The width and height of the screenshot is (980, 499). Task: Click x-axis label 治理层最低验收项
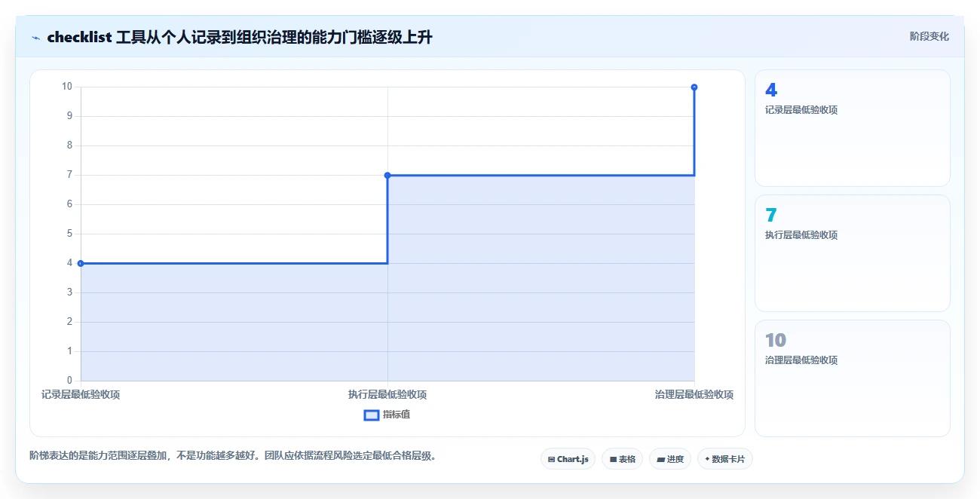[x=694, y=395]
